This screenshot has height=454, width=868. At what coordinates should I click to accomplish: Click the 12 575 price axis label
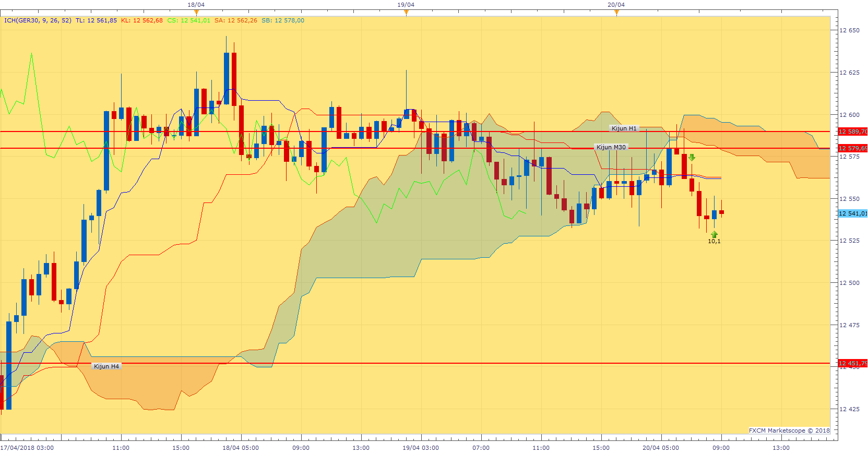[849, 157]
